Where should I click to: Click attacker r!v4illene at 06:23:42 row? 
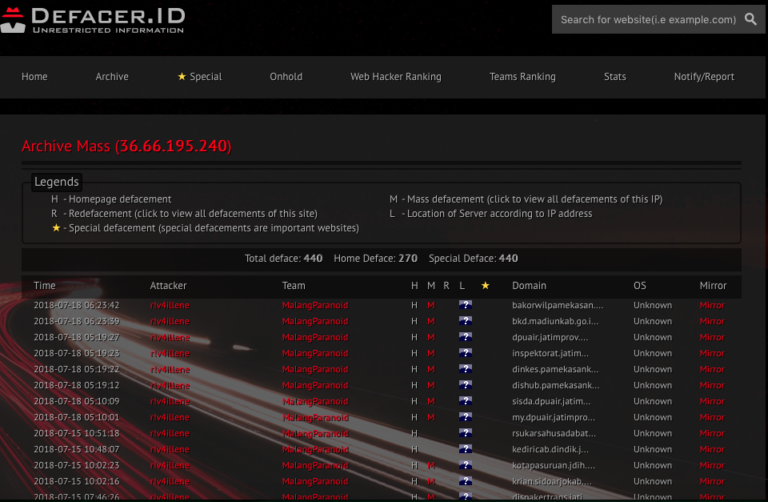169,305
